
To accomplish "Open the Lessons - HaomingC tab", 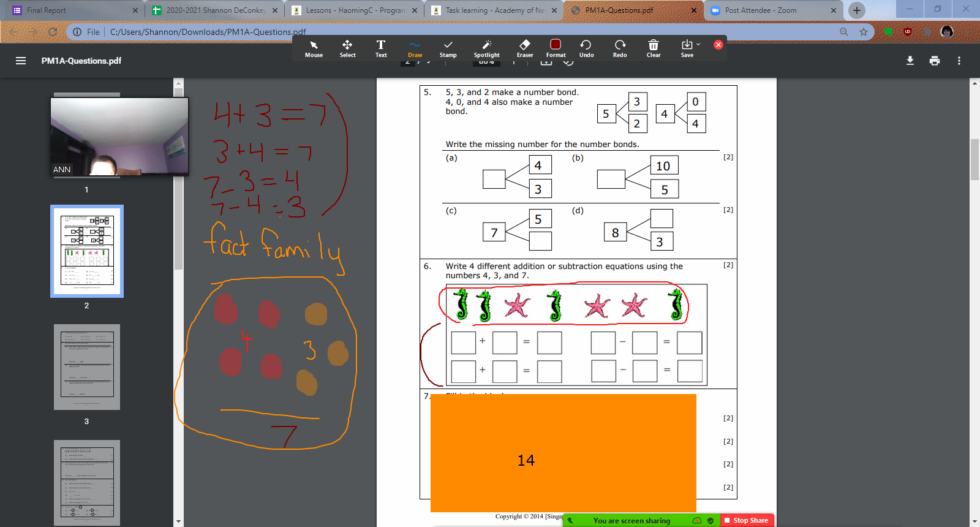I will [x=354, y=10].
